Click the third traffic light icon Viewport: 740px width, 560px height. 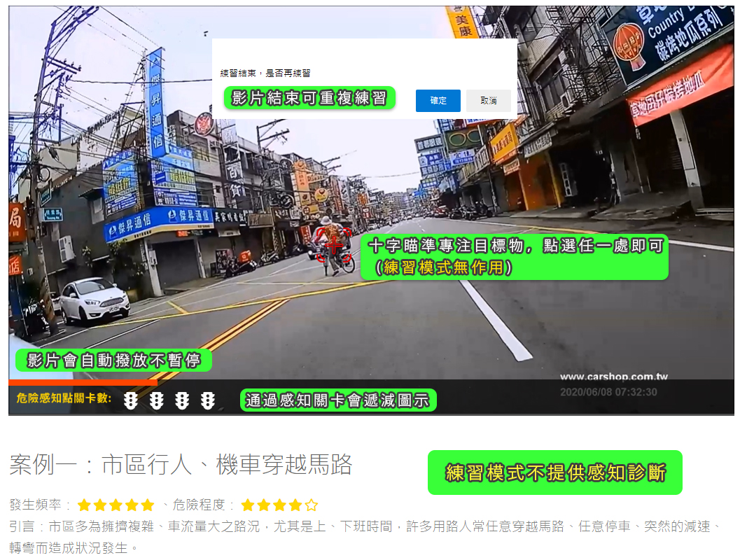pyautogui.click(x=182, y=400)
